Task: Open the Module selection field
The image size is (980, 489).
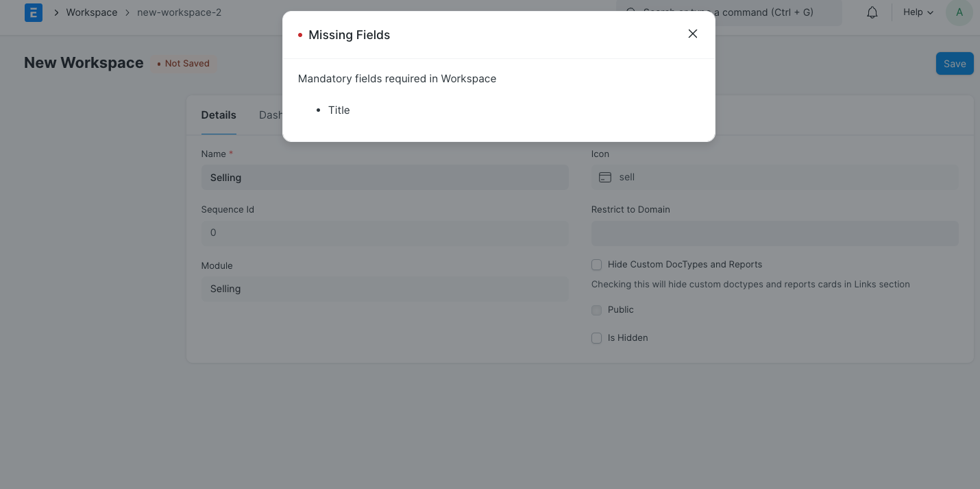Action: coord(384,289)
